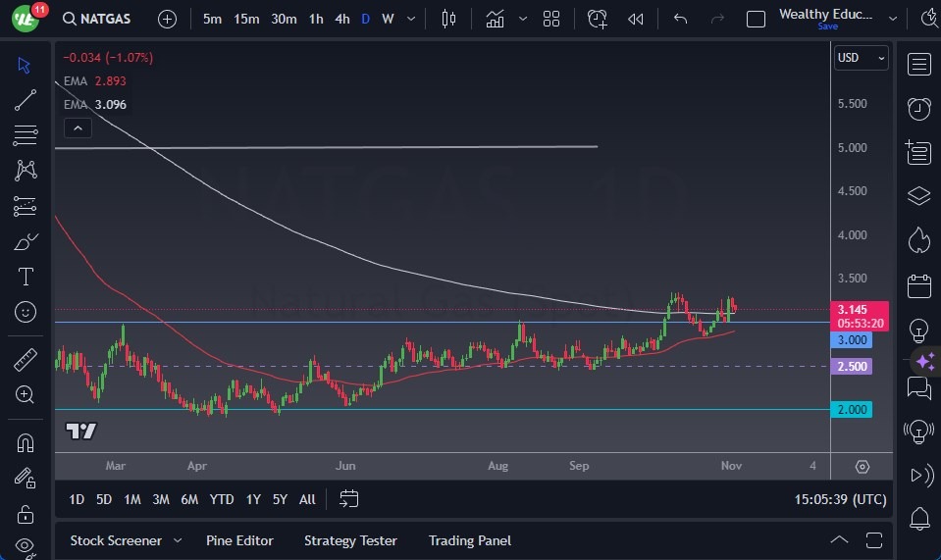This screenshot has width=941, height=560.
Task: Open the Indicators button in top toolbar
Action: [495, 19]
